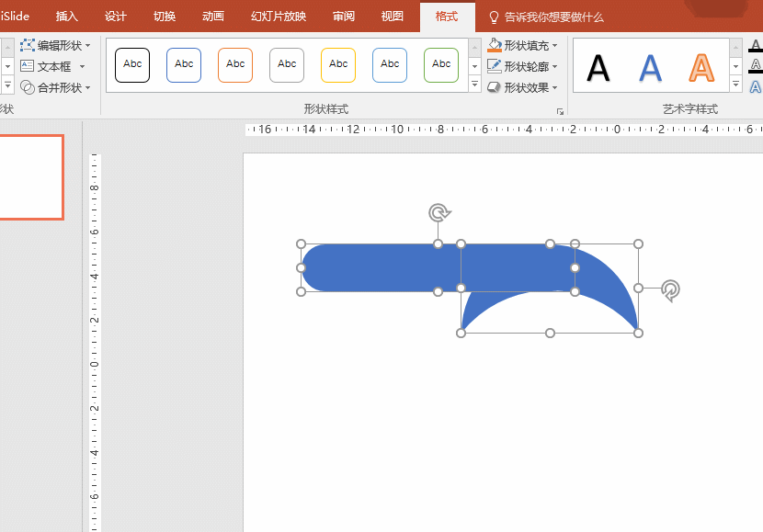Select the orange outlined A WordArt style
Screen dimensions: 763x532
(x=701, y=67)
